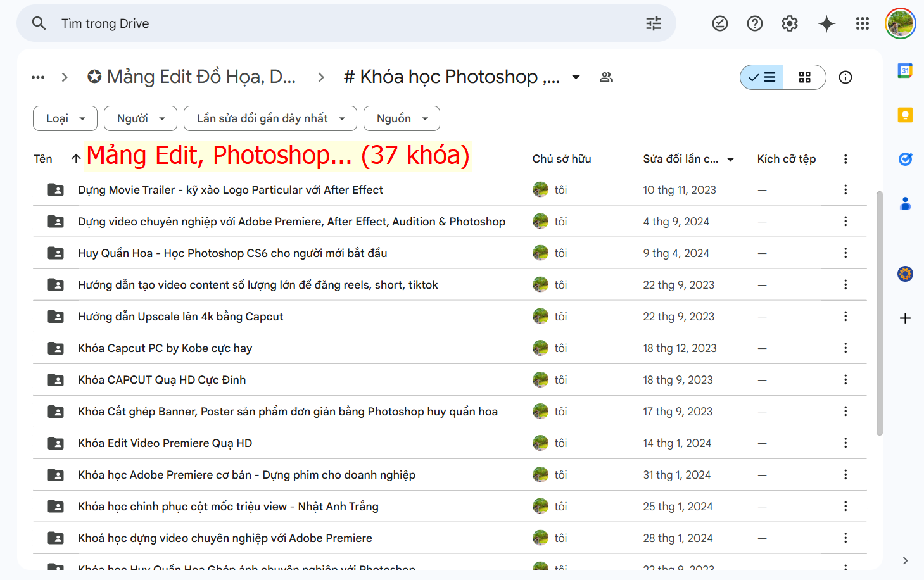Select Hướng dẫn tạo video content folder
Viewport: 924px width, 580px height.
[258, 285]
